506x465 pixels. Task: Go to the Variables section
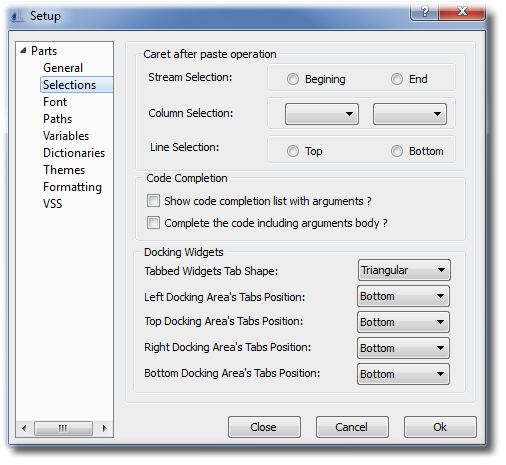pyautogui.click(x=66, y=136)
